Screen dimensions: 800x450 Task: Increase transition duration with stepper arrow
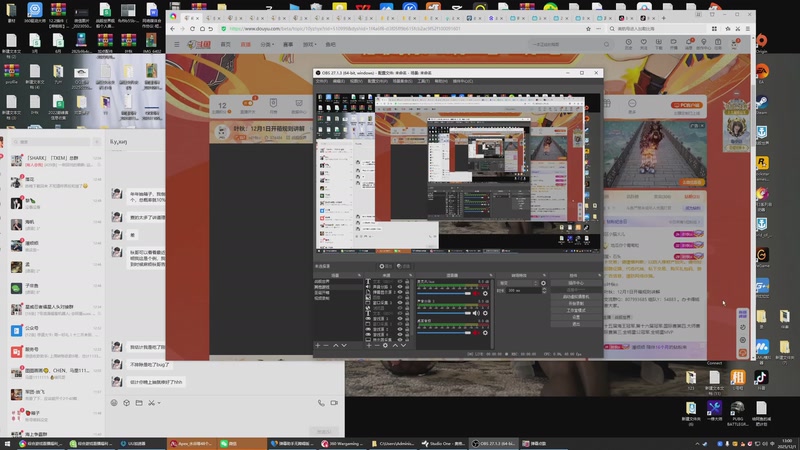543,289
